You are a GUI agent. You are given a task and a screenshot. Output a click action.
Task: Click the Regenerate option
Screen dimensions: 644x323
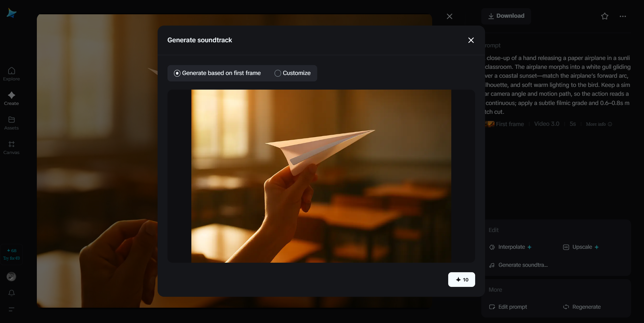point(582,307)
